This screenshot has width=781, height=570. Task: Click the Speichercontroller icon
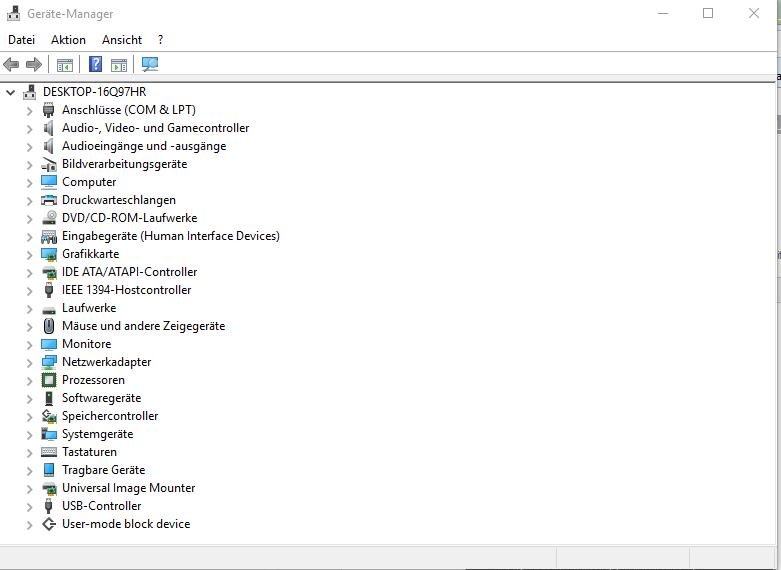click(49, 416)
